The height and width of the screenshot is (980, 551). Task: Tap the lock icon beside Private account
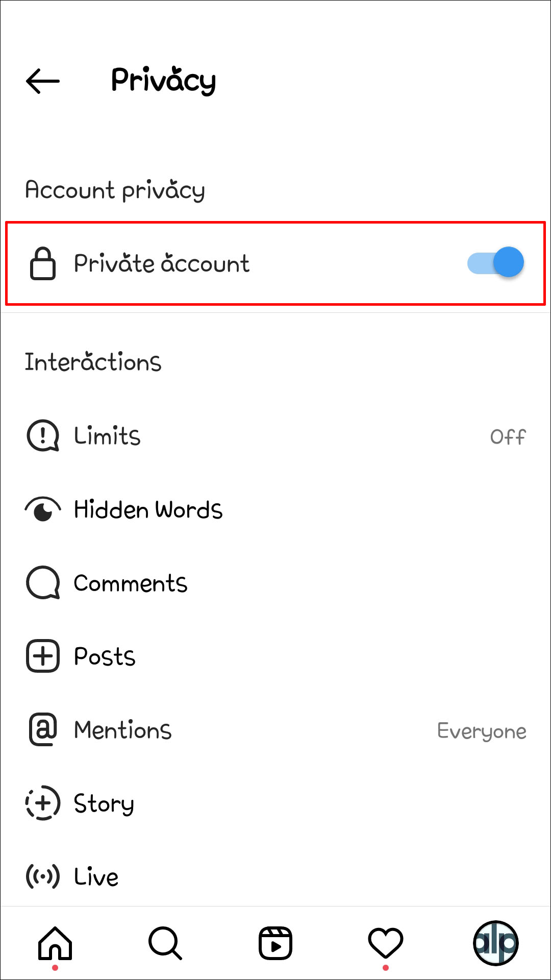click(43, 263)
